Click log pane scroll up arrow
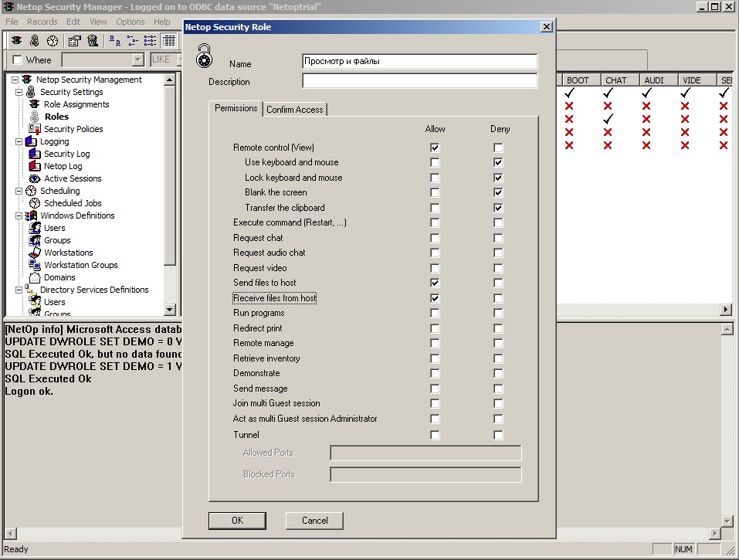Viewport: 739px width, 560px height. pos(727,329)
